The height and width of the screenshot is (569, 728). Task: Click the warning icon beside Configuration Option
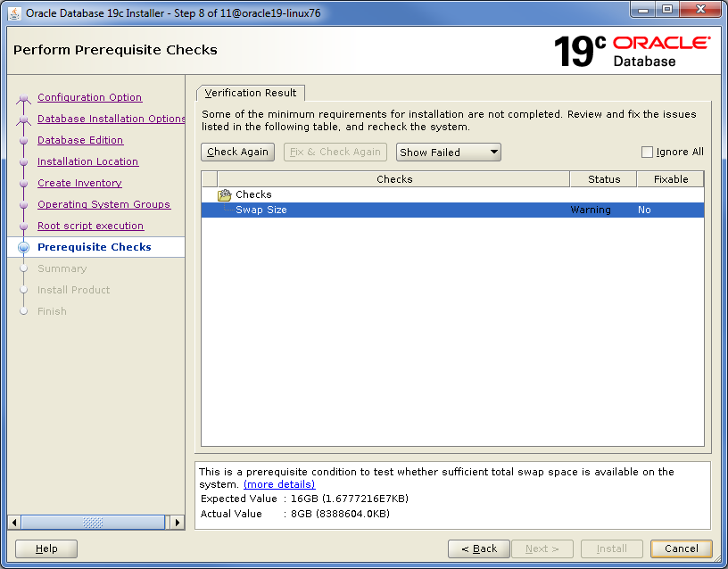pyautogui.click(x=23, y=97)
